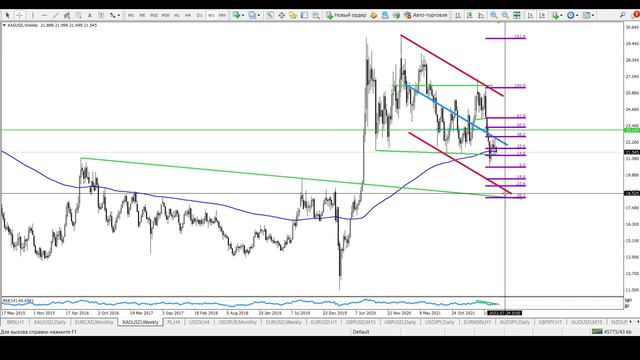Switch chart to H4 timeframe
This screenshot has width=640, height=360.
[x=188, y=15]
